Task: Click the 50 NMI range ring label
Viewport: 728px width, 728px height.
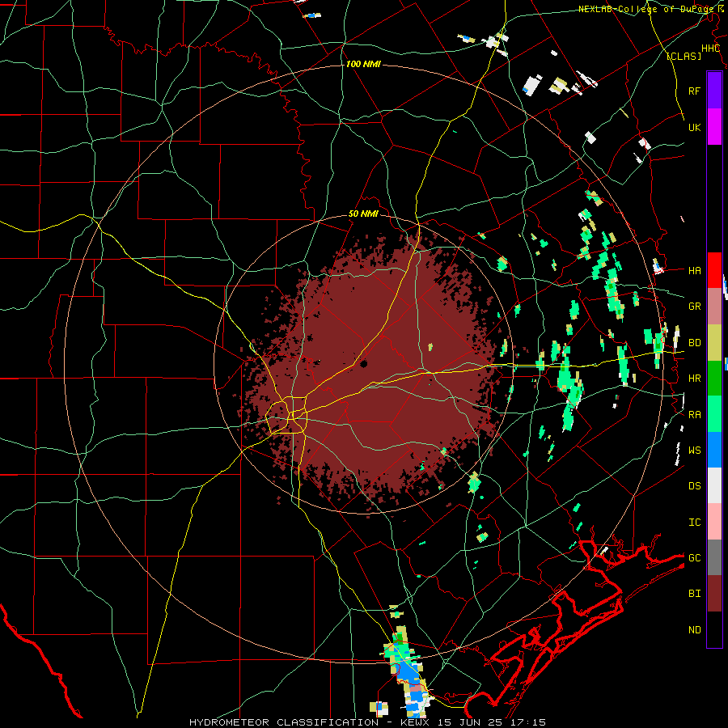Action: pyautogui.click(x=363, y=214)
